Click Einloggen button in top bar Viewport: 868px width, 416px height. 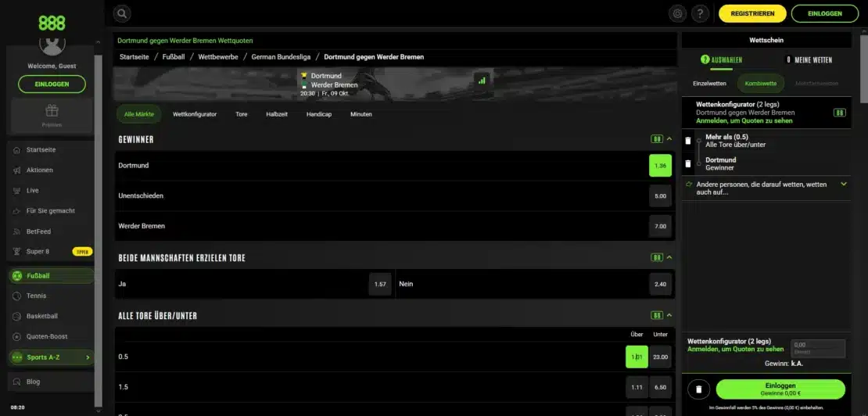click(x=825, y=13)
